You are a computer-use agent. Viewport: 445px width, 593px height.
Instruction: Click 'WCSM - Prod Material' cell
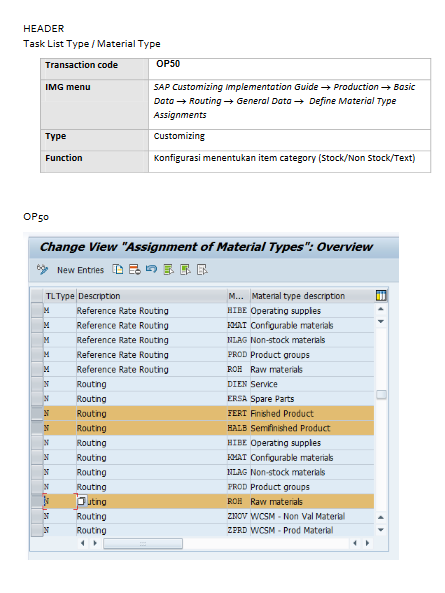[312, 530]
